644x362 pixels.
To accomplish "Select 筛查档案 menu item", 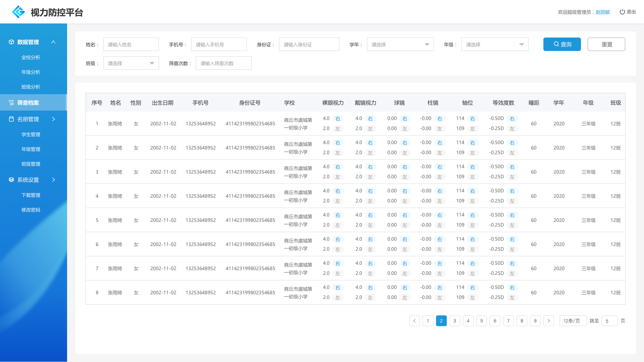I will [x=34, y=103].
